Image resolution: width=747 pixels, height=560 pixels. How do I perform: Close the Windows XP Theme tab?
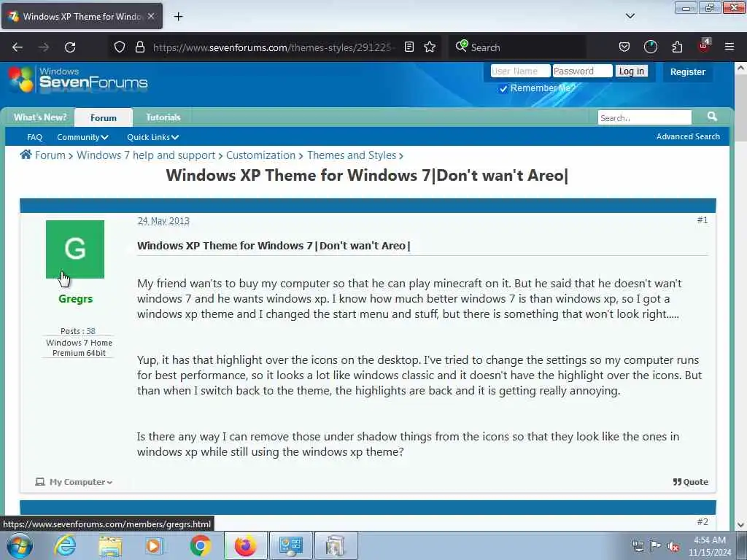(151, 16)
